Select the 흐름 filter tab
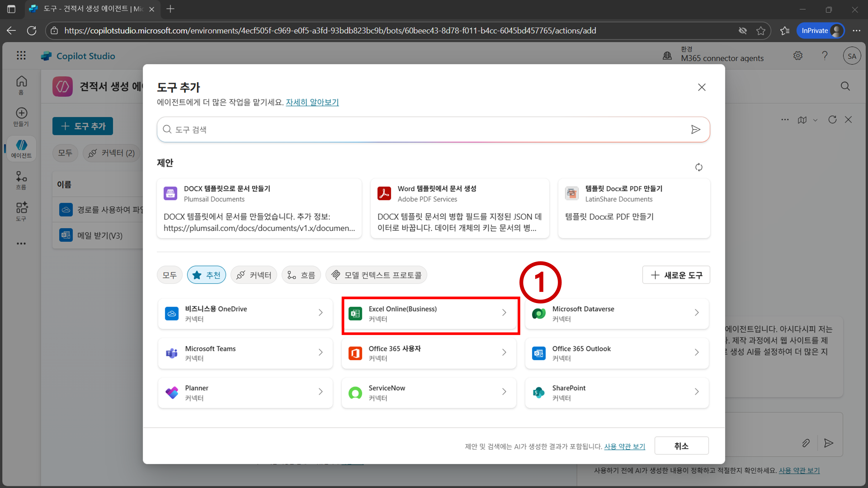The image size is (868, 488). point(301,275)
